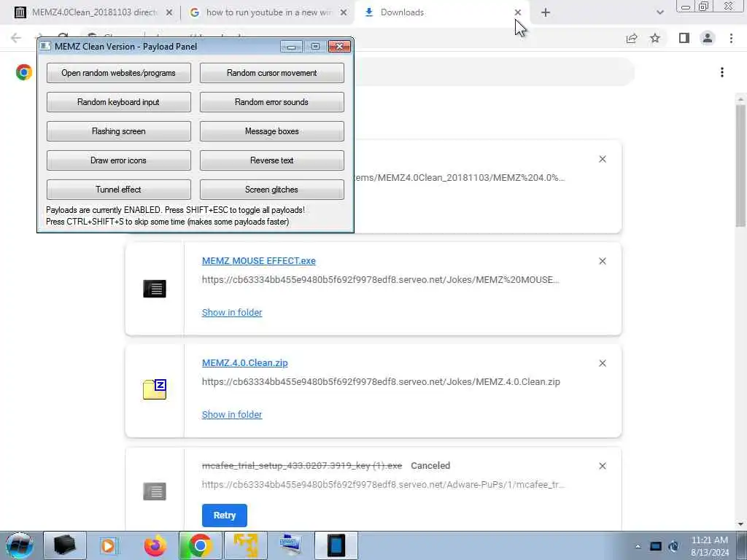
Task: Start the Flashing screen payload
Action: coord(119,131)
